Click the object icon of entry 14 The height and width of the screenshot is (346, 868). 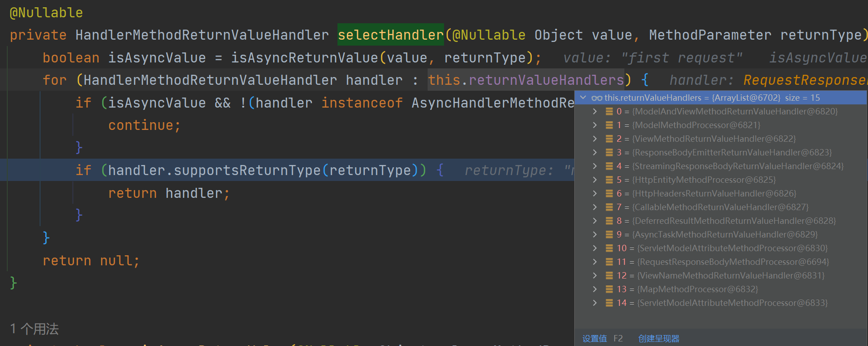point(609,303)
